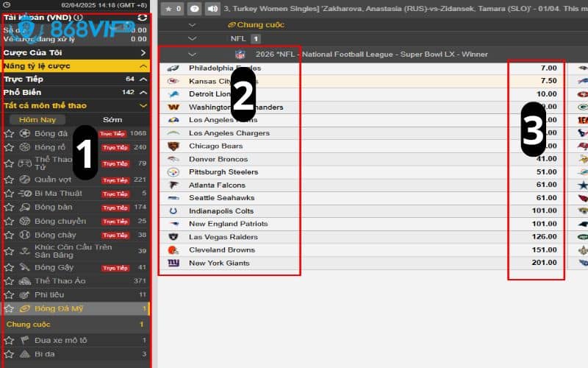Click the Thể Thao Ảo icon
This screenshot has width=588, height=368.
pos(25,281)
